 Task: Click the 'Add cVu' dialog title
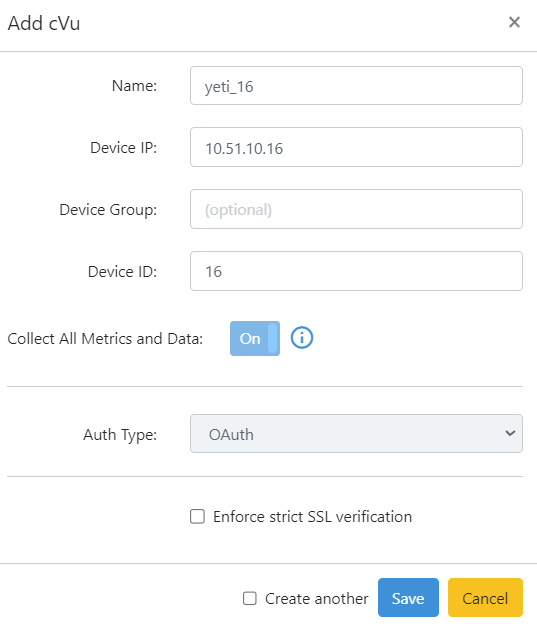(x=44, y=23)
